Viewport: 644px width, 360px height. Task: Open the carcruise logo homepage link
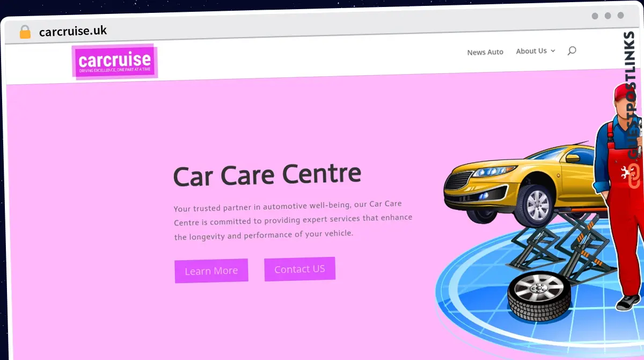114,61
